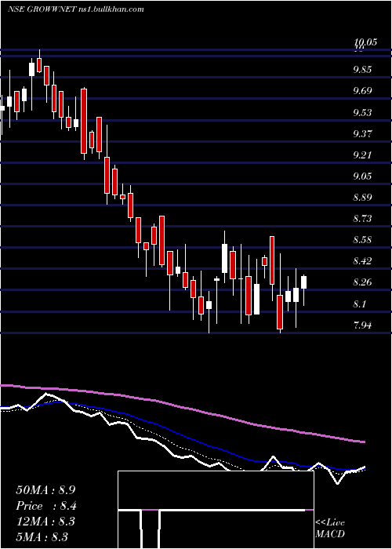This screenshot has width=392, height=549.
Task: Click the 8.73 price axis label
Action: click(x=362, y=219)
